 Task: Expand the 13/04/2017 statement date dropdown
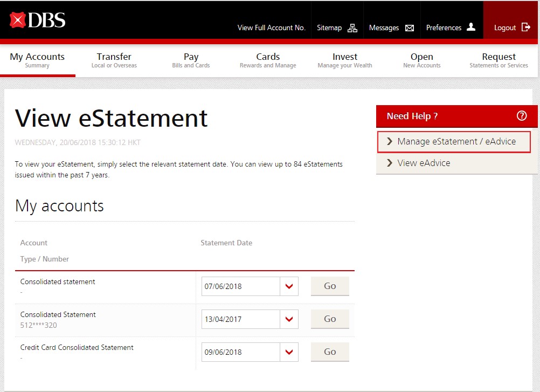[289, 319]
